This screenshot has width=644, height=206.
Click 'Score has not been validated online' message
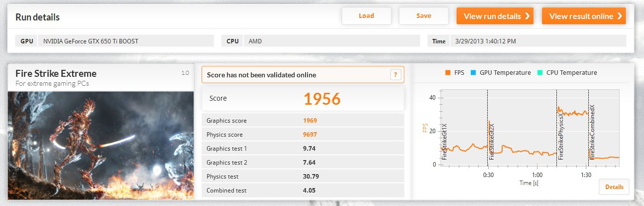261,75
